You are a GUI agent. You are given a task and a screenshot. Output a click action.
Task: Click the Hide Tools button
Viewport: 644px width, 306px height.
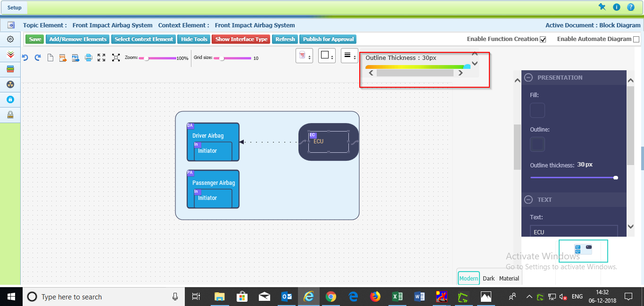point(194,39)
